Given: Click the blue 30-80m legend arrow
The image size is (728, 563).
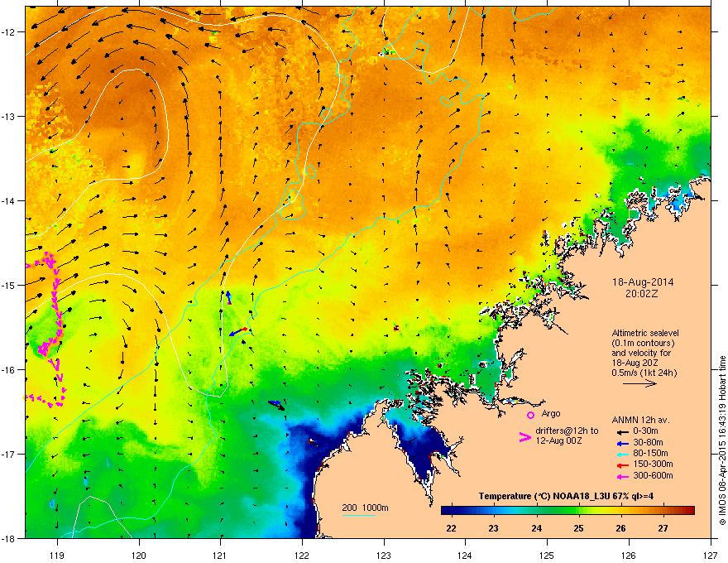Looking at the screenshot, I should pos(623,443).
